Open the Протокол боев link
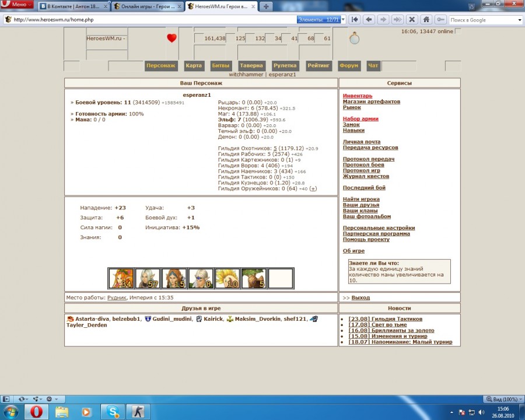 363,164
